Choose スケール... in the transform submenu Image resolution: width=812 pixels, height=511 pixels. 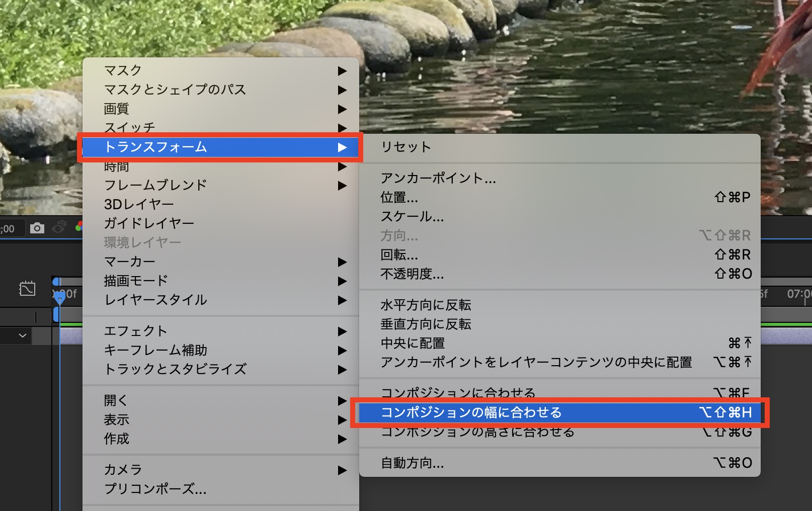point(560,216)
